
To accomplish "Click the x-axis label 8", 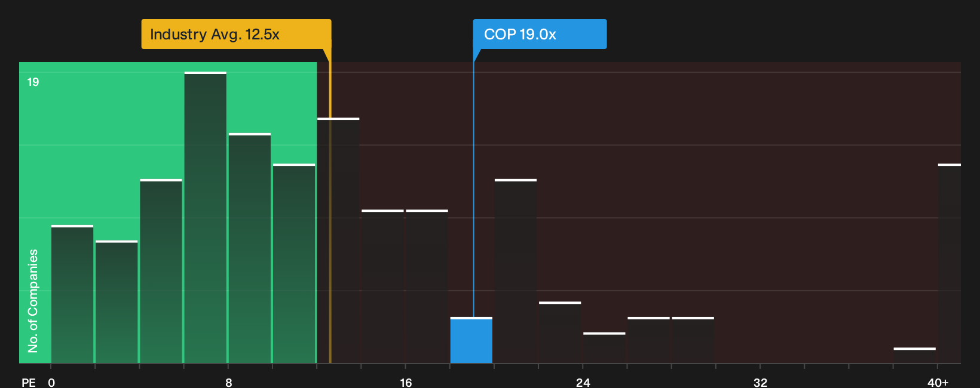I will [229, 383].
